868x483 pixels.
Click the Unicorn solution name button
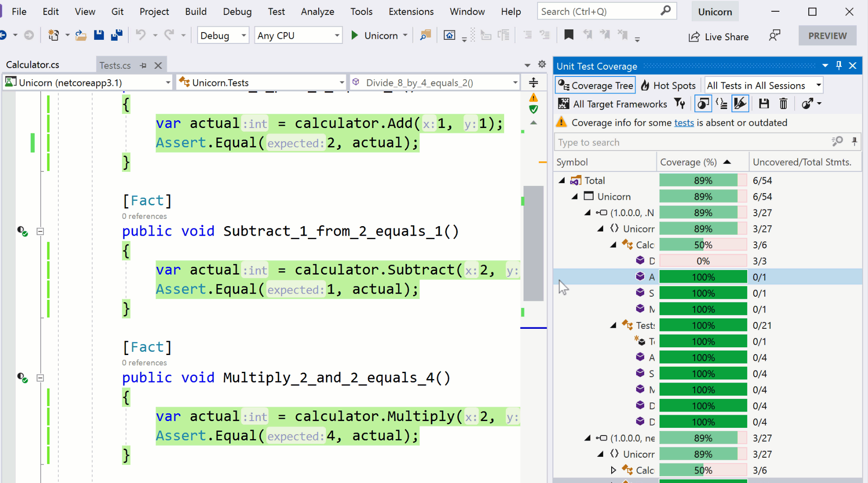pyautogui.click(x=715, y=12)
